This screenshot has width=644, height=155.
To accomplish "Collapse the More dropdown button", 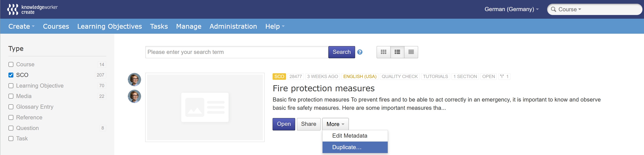I will pyautogui.click(x=335, y=124).
